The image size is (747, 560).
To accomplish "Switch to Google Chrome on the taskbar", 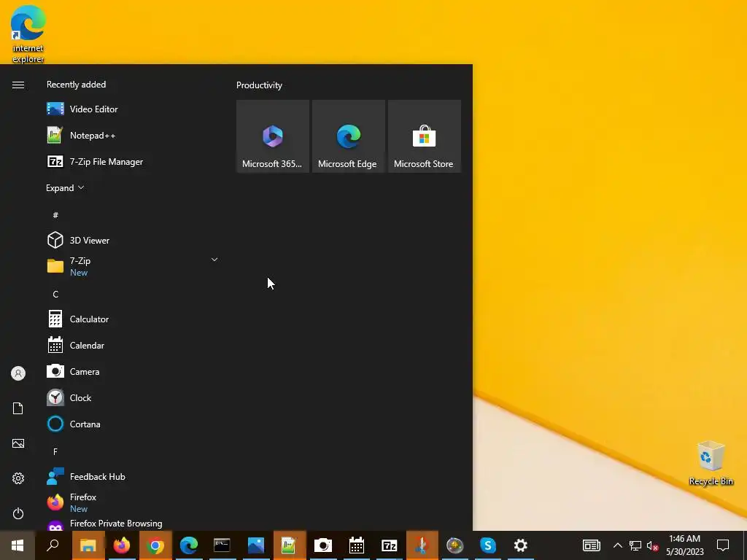I will pyautogui.click(x=155, y=545).
